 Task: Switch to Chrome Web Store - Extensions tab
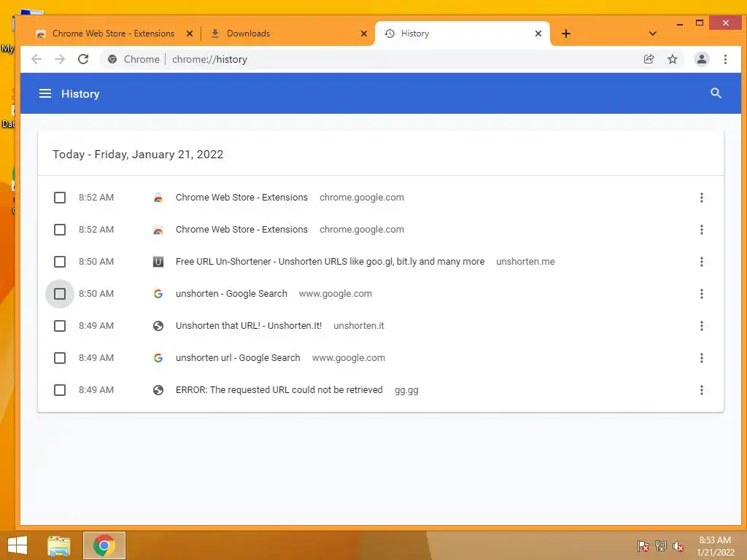(x=115, y=34)
